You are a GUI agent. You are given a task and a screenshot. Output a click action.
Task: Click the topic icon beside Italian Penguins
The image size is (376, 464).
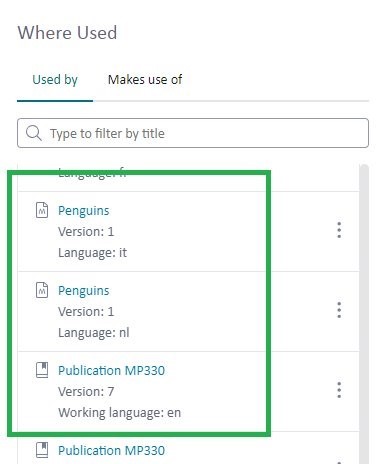tap(42, 210)
